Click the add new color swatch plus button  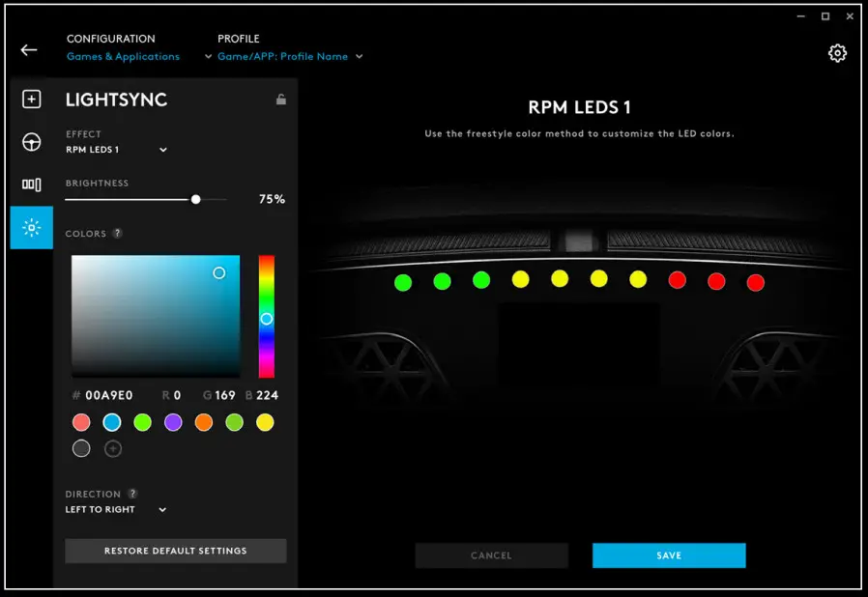tap(112, 448)
